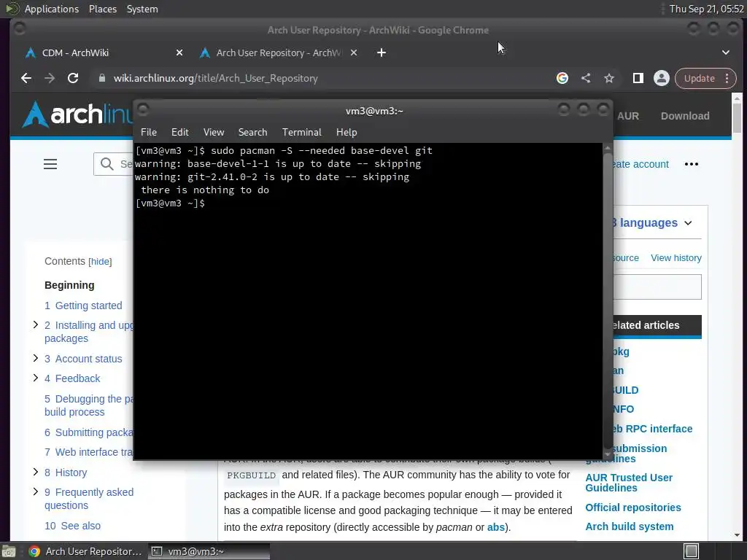Screen dimensions: 747x560
Task: Open the languages dropdown
Action: coord(651,223)
